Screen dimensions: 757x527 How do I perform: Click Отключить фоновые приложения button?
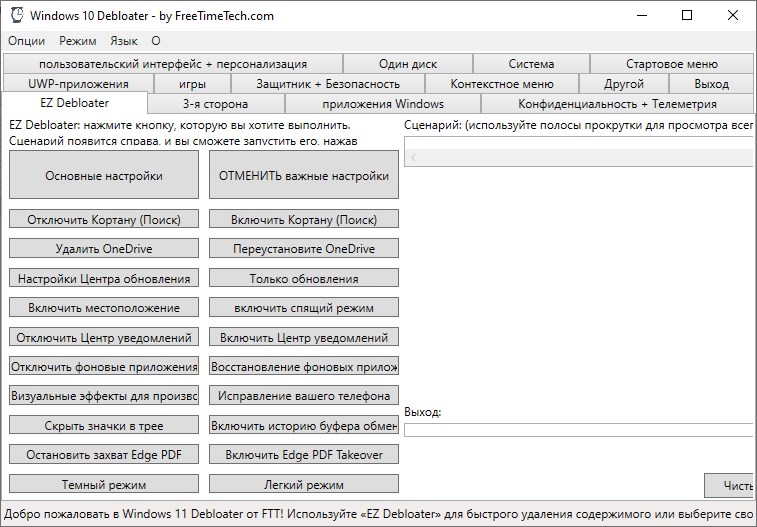pos(104,366)
